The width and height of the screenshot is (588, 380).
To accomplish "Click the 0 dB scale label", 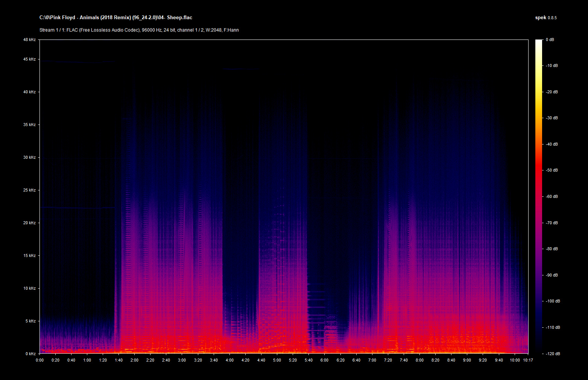I will coord(550,40).
